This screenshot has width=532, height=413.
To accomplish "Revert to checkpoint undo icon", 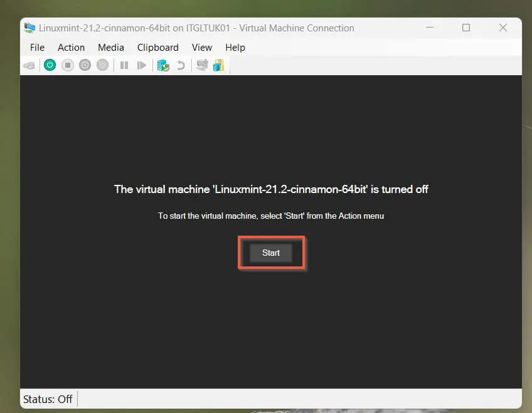I will pos(181,65).
